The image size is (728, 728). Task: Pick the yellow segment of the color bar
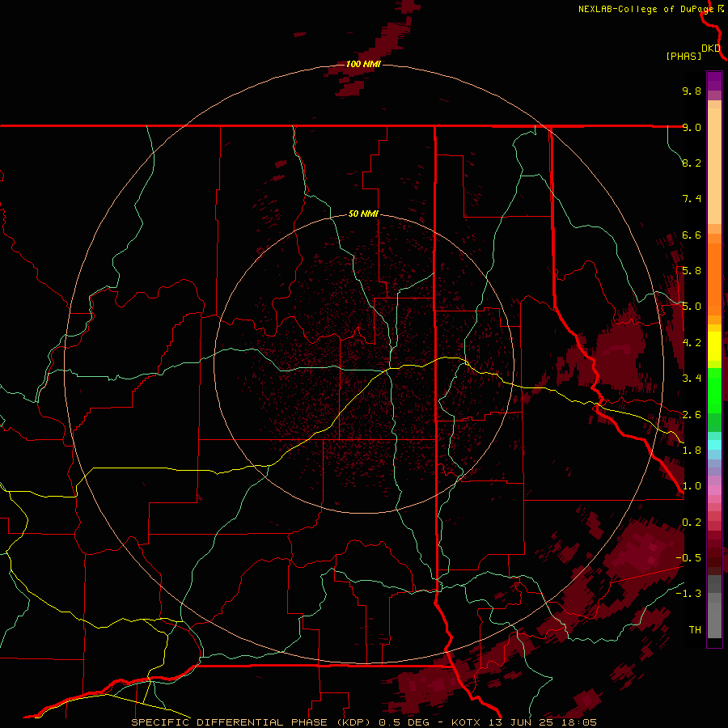[714, 346]
